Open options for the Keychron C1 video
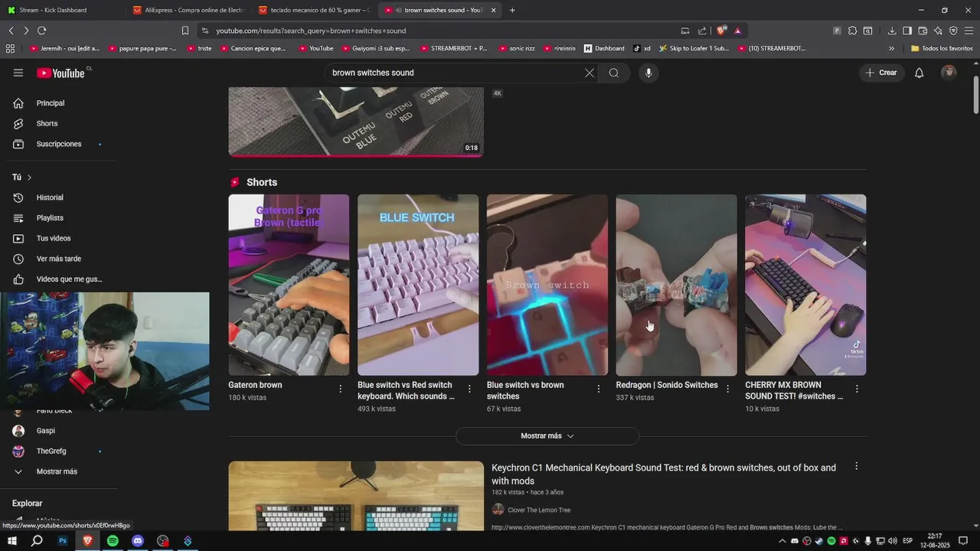This screenshot has width=980, height=551. coord(856,466)
